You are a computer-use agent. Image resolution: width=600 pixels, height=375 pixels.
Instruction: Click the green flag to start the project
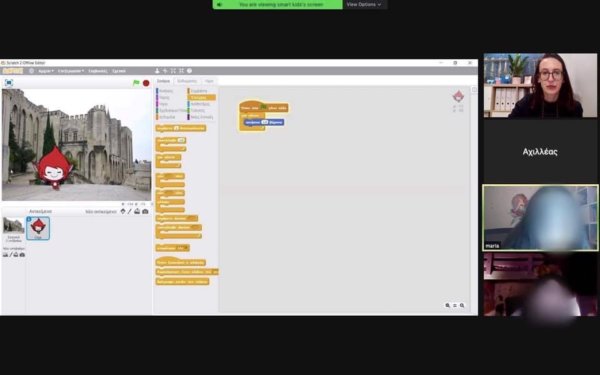136,83
